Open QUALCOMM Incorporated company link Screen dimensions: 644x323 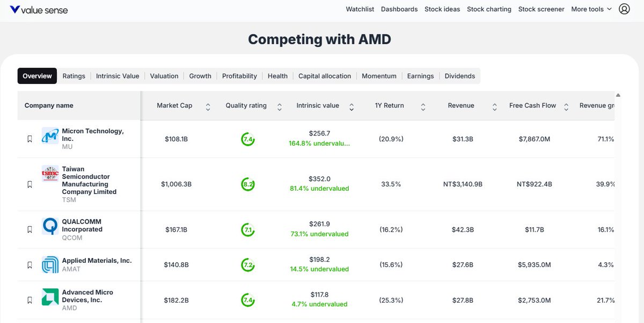pyautogui.click(x=82, y=225)
